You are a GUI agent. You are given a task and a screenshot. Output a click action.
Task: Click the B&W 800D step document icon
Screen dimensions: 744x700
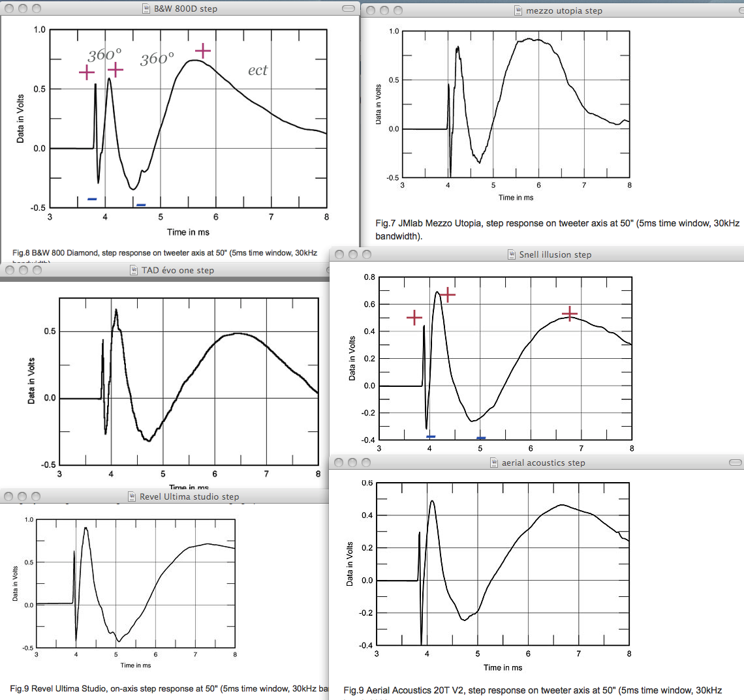point(147,8)
